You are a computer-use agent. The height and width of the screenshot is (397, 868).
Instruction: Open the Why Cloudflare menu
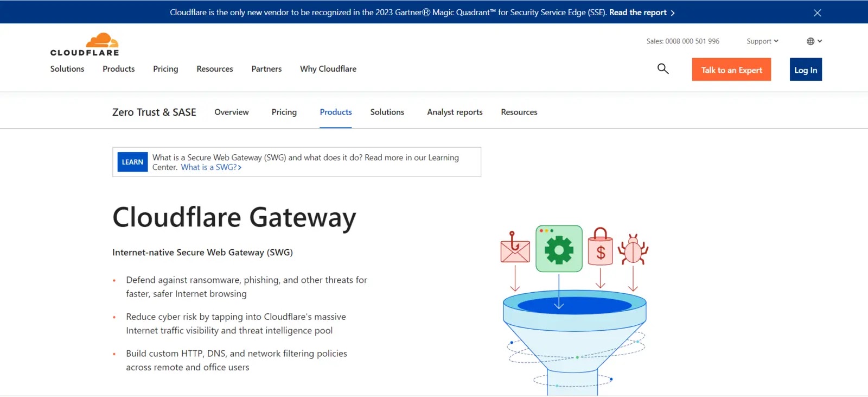[x=328, y=69]
